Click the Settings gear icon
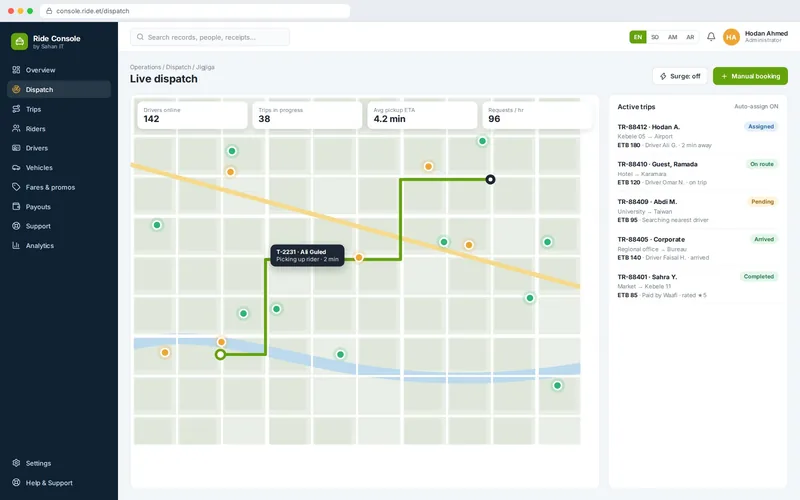Screen dimensions: 800x500 16,463
